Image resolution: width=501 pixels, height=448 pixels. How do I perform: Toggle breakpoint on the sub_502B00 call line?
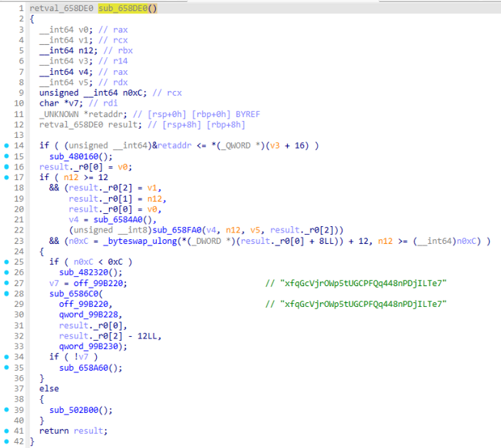(x=7, y=410)
